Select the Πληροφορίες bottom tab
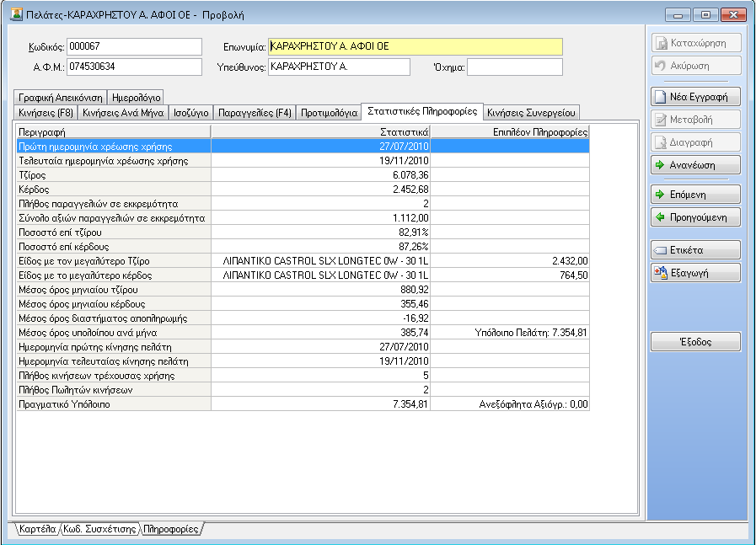 pos(171,529)
